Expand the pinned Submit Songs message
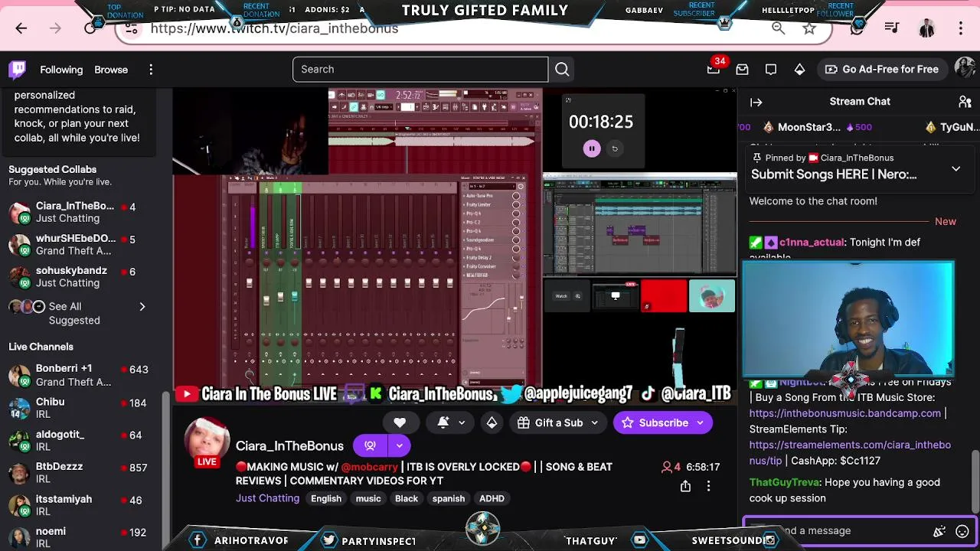 (955, 168)
